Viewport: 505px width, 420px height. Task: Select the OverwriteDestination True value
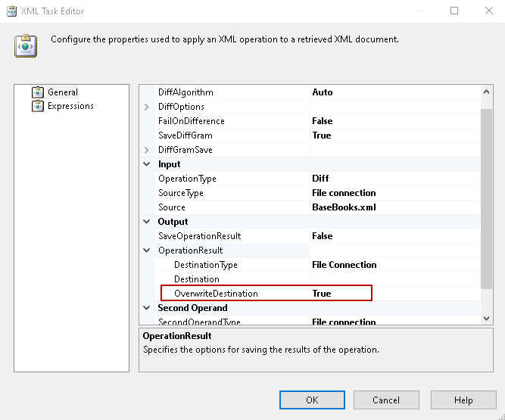tap(322, 294)
